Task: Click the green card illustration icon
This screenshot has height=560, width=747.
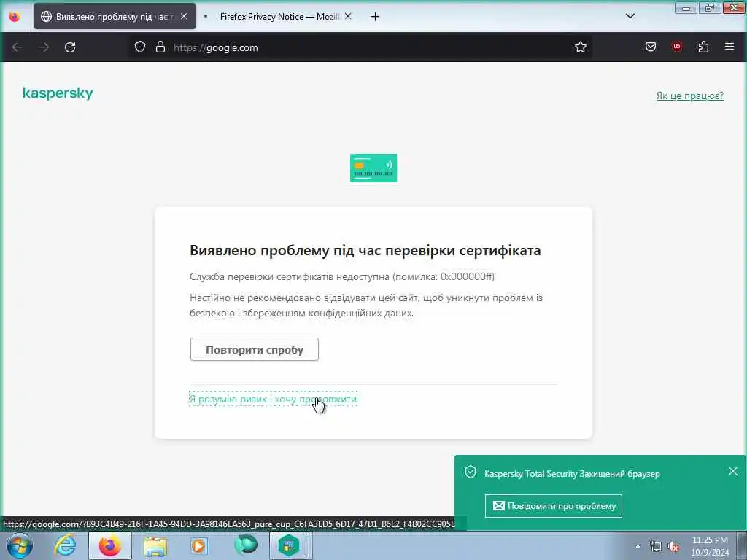Action: tap(373, 168)
